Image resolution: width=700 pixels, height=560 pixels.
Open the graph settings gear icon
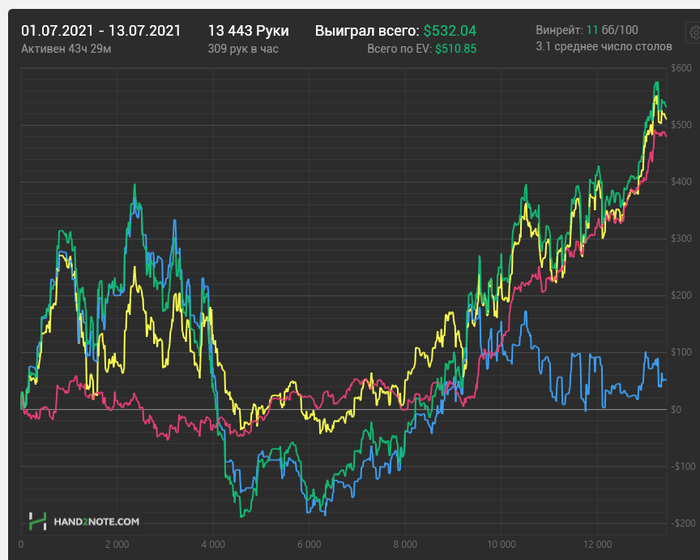pyautogui.click(x=693, y=33)
